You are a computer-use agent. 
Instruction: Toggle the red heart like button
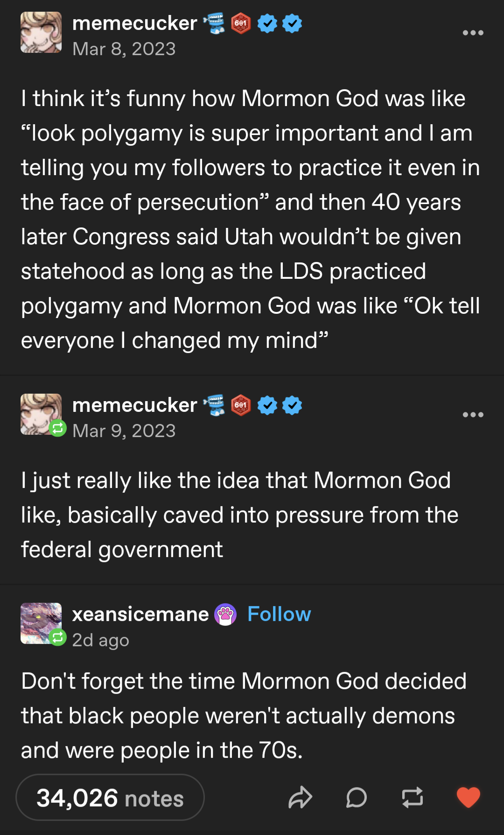[468, 797]
